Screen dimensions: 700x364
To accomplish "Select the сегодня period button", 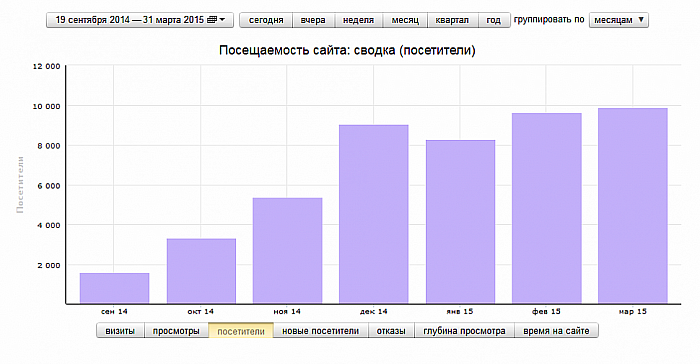I will [x=266, y=20].
